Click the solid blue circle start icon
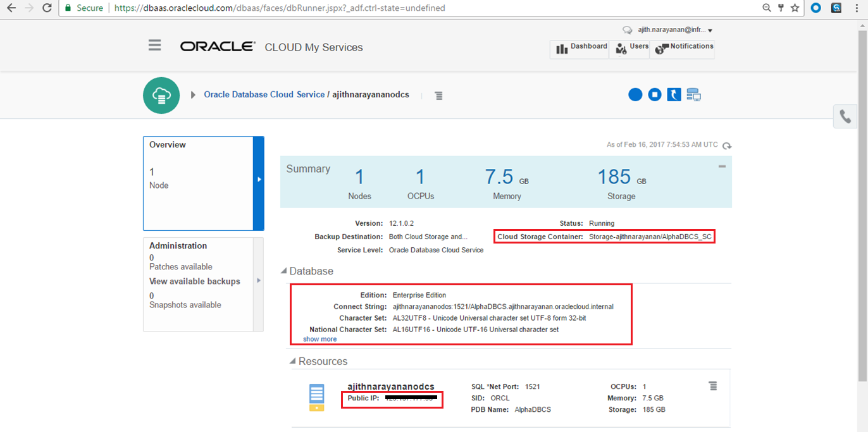Image resolution: width=868 pixels, height=432 pixels. point(635,94)
